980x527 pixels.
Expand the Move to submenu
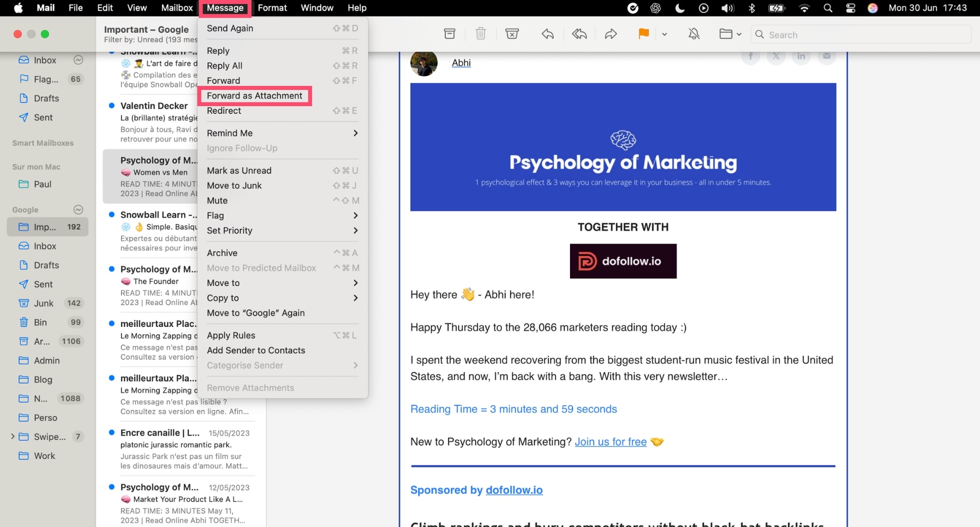(282, 283)
